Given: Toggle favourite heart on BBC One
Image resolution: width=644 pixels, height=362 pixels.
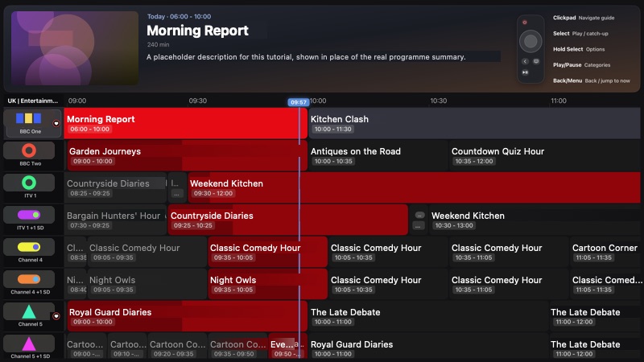Looking at the screenshot, I should [56, 123].
